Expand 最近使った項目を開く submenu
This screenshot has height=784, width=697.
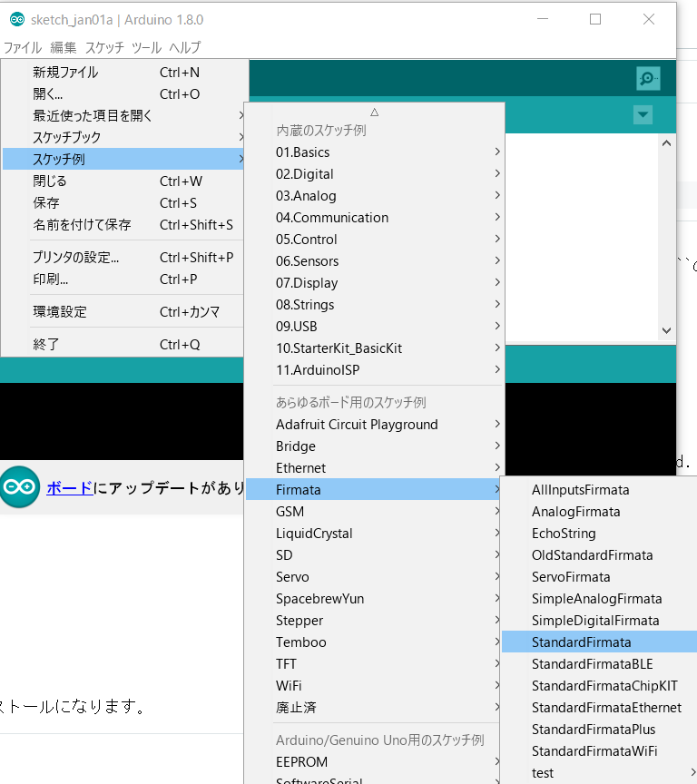(123, 115)
